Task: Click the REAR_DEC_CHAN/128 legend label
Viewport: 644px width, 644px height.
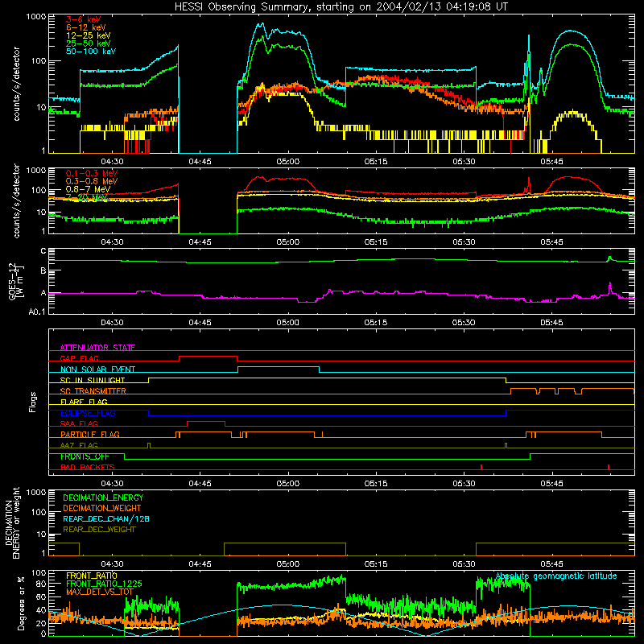Action: 106,518
